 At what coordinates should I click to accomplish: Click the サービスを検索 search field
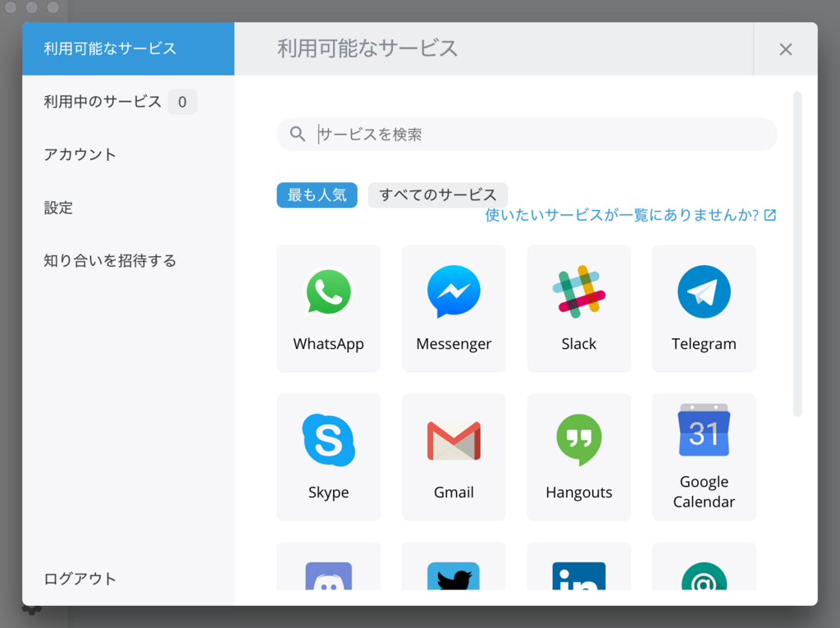click(527, 134)
